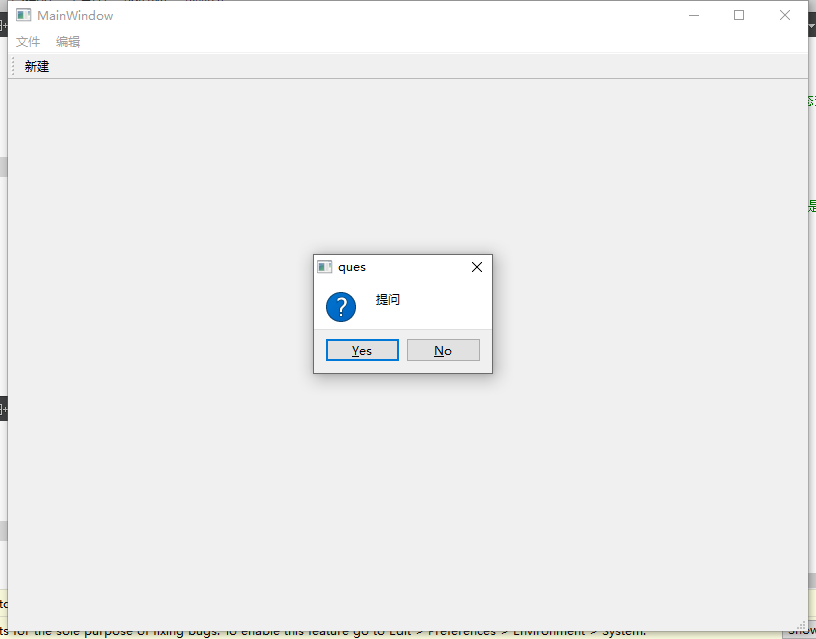Click the ques dialog title icon
The height and width of the screenshot is (639, 816).
325,267
